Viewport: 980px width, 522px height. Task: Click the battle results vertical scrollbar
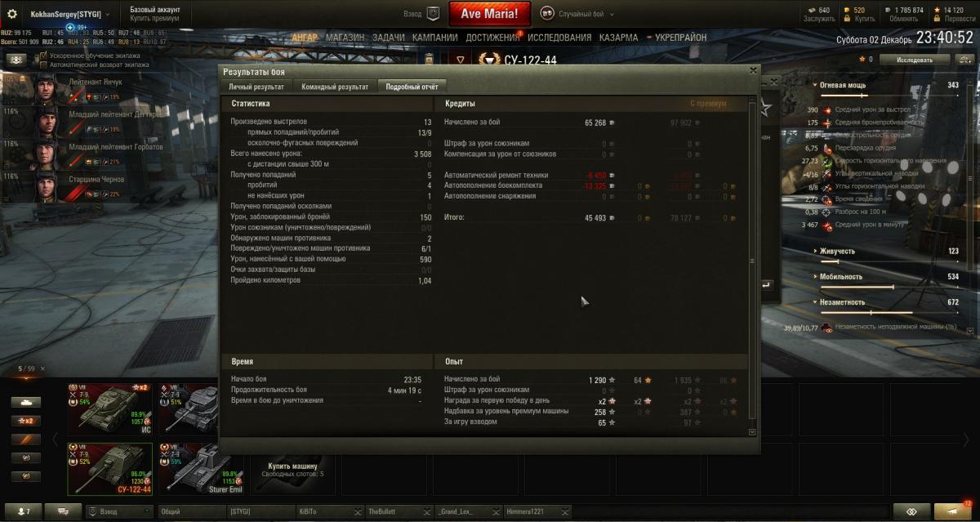point(753,261)
